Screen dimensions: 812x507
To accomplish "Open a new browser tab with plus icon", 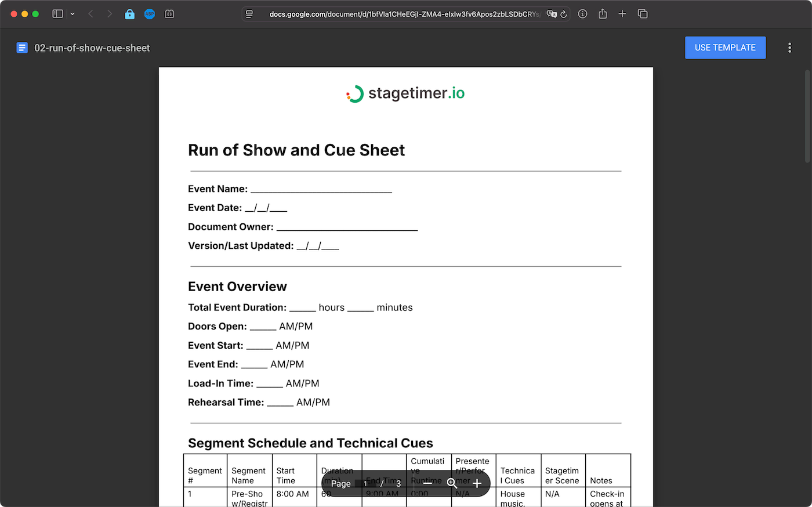I will [622, 13].
